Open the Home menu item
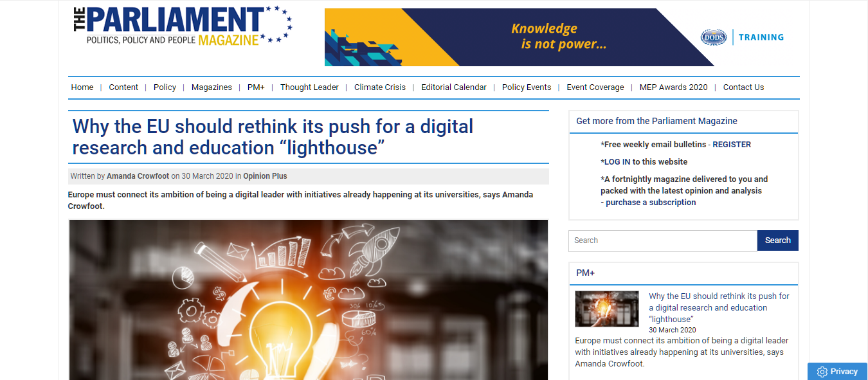The width and height of the screenshot is (868, 380). coord(82,87)
